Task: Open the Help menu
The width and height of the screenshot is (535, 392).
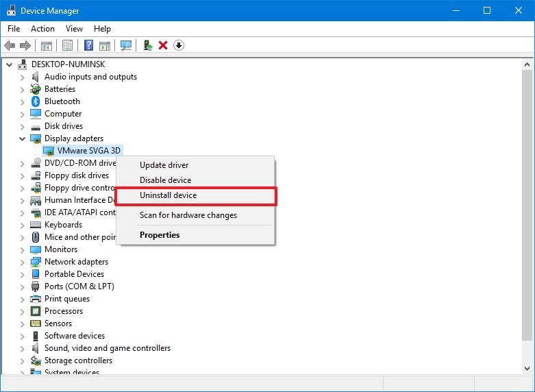Action: 102,29
